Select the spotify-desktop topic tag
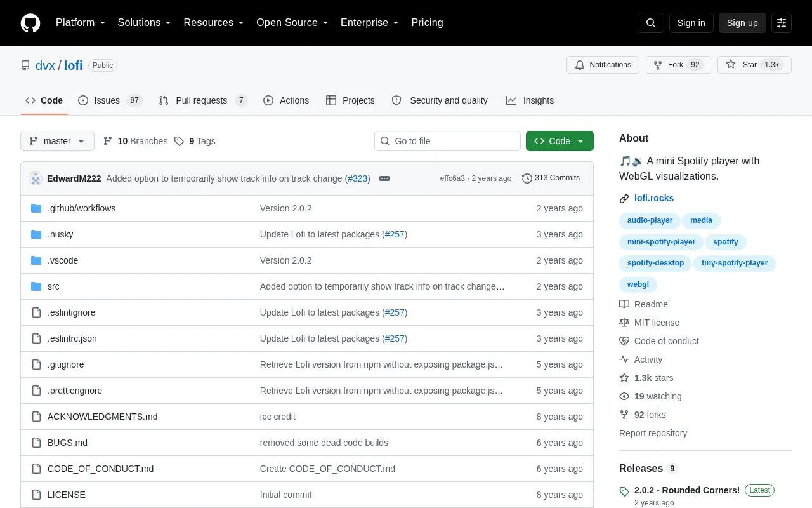812x508 pixels. (655, 263)
